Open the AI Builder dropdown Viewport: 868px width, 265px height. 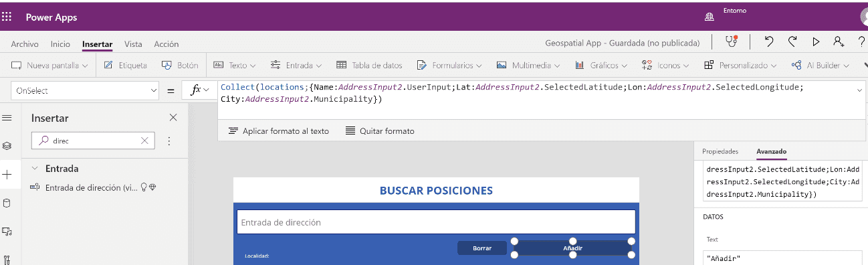coord(820,66)
